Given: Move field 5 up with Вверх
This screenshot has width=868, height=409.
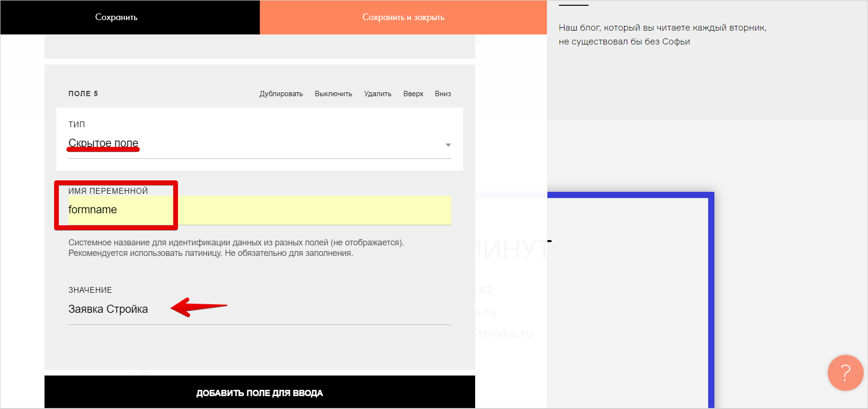Looking at the screenshot, I should coord(413,94).
